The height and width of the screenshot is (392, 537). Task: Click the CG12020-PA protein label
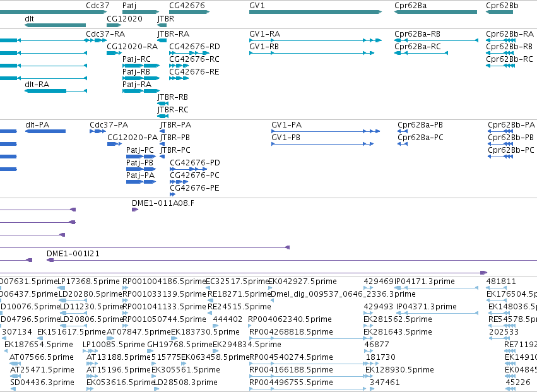(x=133, y=138)
